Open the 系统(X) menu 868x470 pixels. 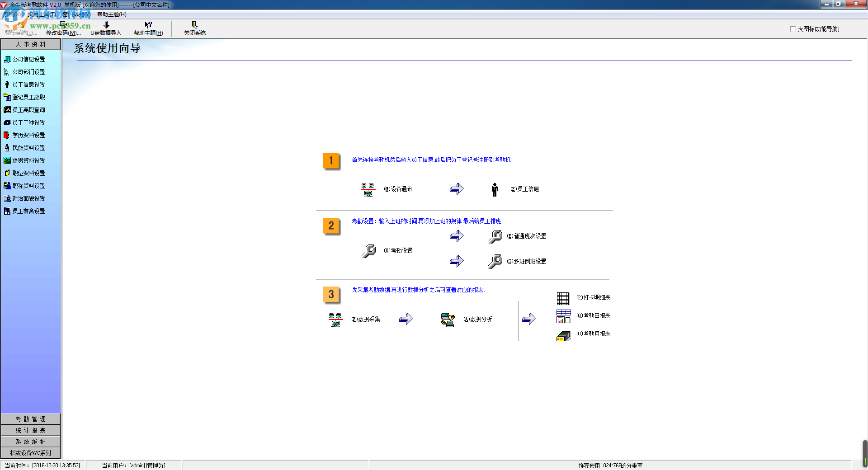12,14
